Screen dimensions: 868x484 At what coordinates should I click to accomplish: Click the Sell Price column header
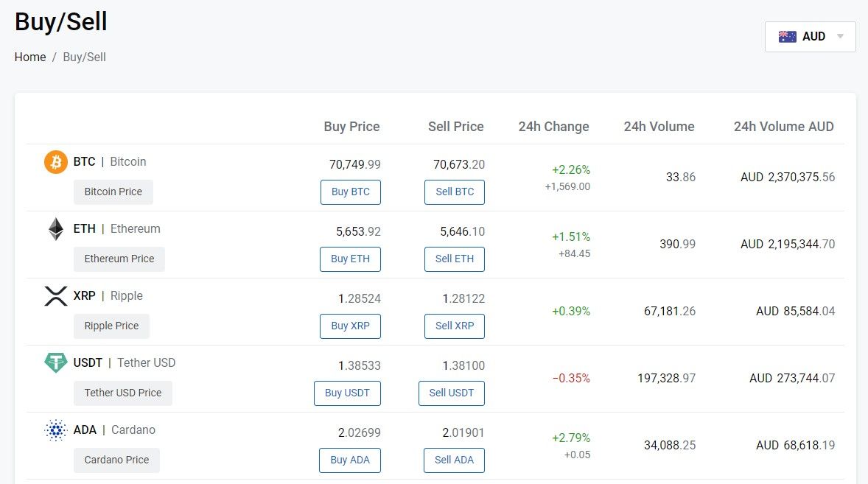(455, 127)
